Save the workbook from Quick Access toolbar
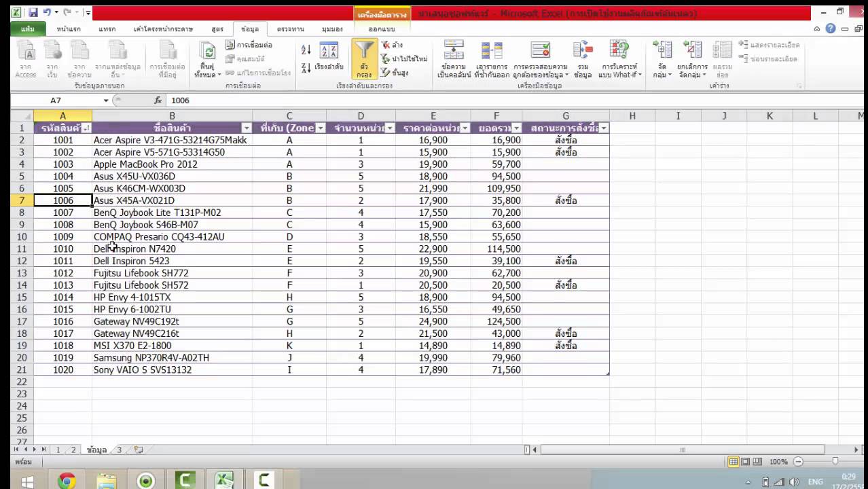The width and height of the screenshot is (868, 489). [33, 12]
